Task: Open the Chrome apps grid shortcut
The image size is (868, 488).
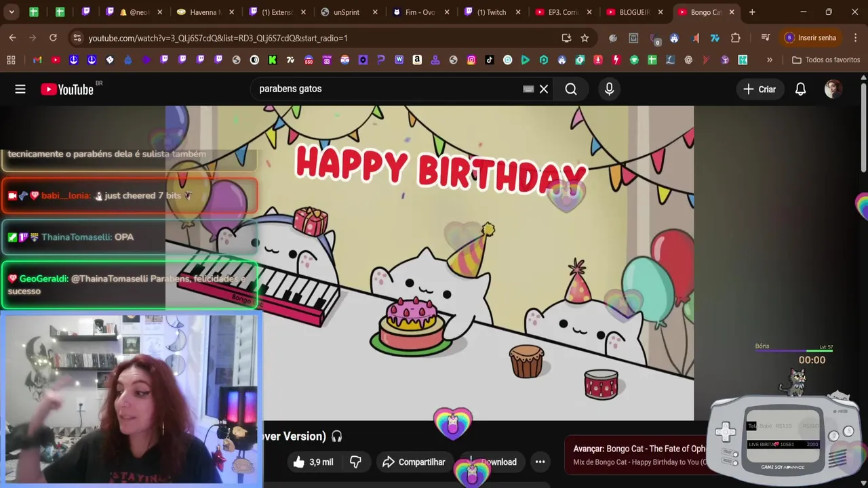Action: pos(11,60)
